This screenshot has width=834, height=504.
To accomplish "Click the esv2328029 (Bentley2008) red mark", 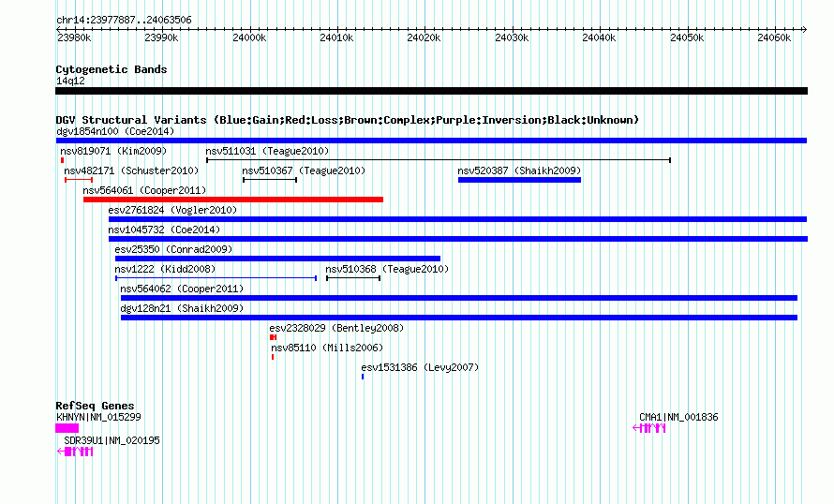I will click(273, 337).
